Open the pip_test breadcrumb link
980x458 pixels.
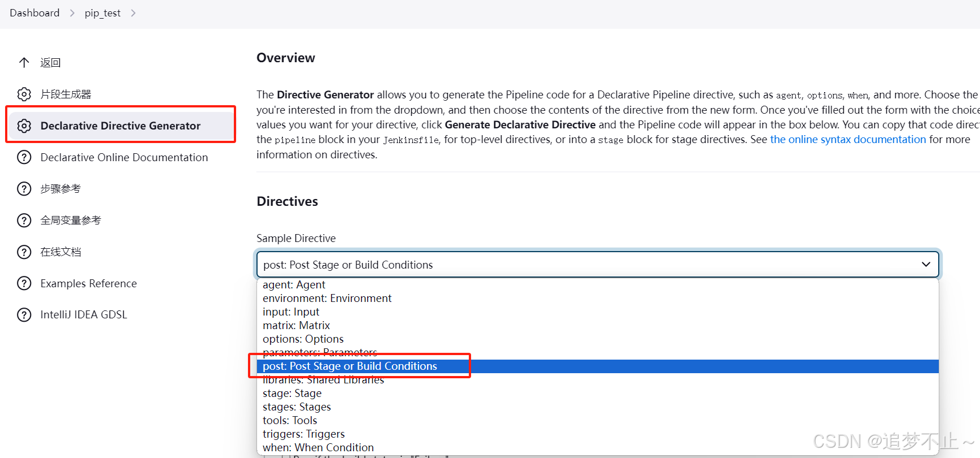103,13
